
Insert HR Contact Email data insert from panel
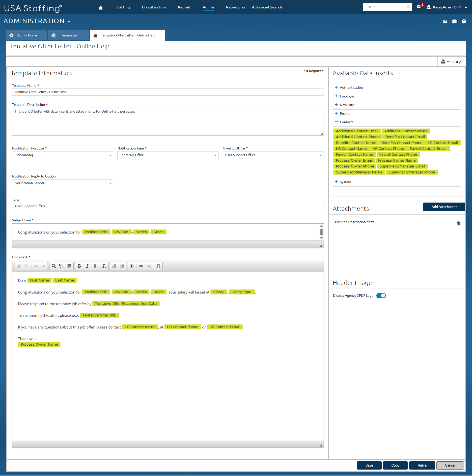(x=443, y=143)
